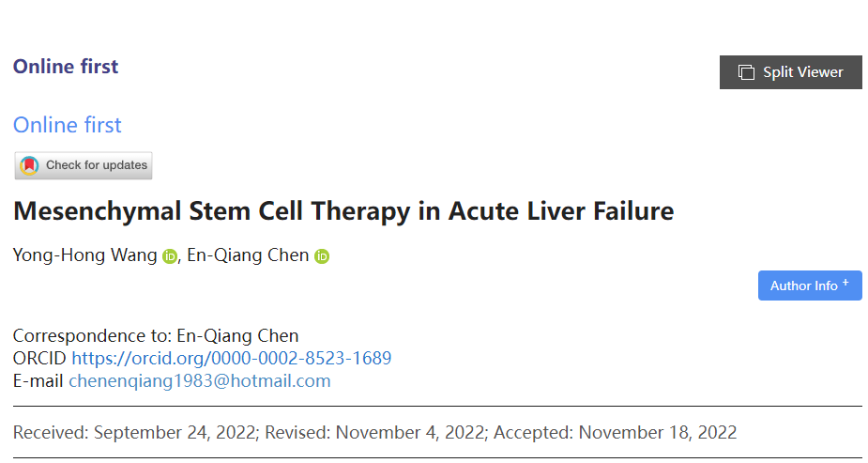The height and width of the screenshot is (463, 868).
Task: Click the ORCID icon beside Yong-Hong Wang
Action: (x=170, y=256)
